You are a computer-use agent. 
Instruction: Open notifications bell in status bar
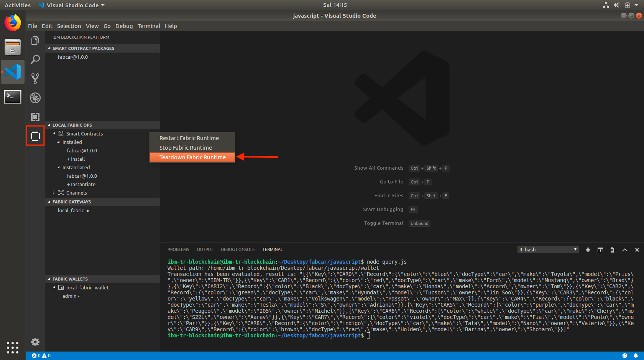point(636,356)
